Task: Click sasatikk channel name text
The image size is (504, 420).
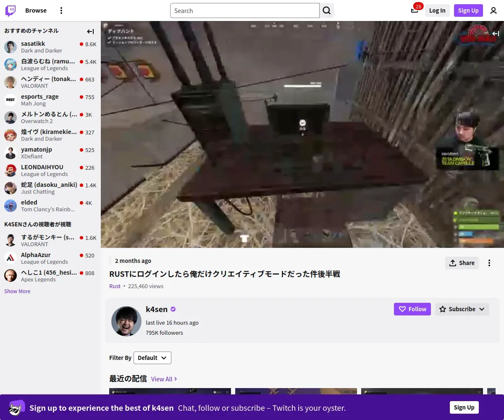Action: [x=33, y=44]
